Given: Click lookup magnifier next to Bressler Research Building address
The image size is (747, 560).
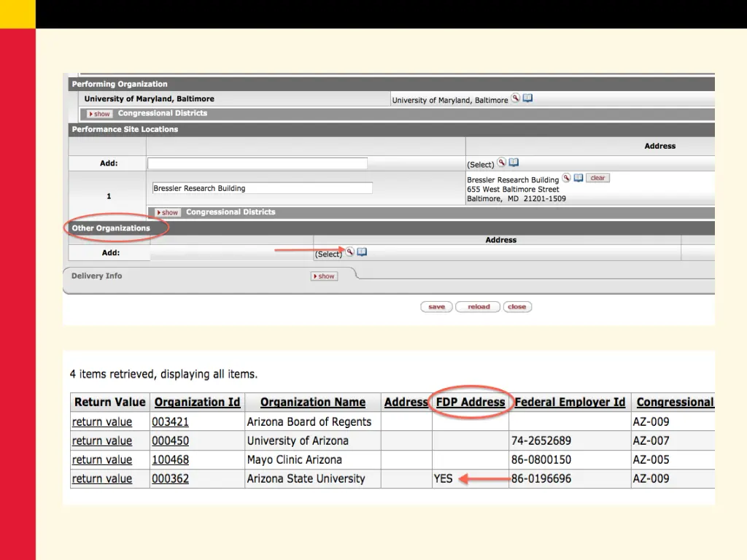Looking at the screenshot, I should (566, 178).
